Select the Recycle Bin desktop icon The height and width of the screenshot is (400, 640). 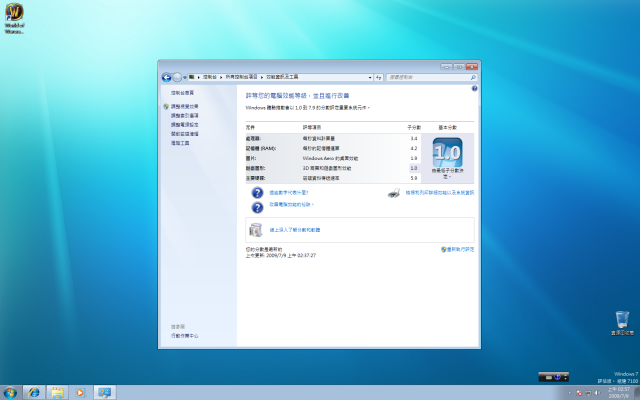tap(622, 323)
